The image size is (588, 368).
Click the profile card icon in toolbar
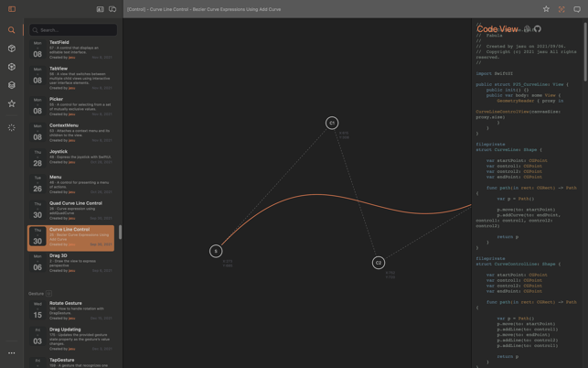[x=100, y=9]
